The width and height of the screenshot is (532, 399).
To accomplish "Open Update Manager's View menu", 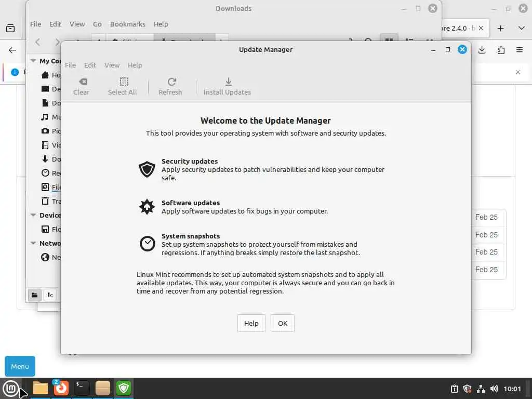I will tap(112, 65).
